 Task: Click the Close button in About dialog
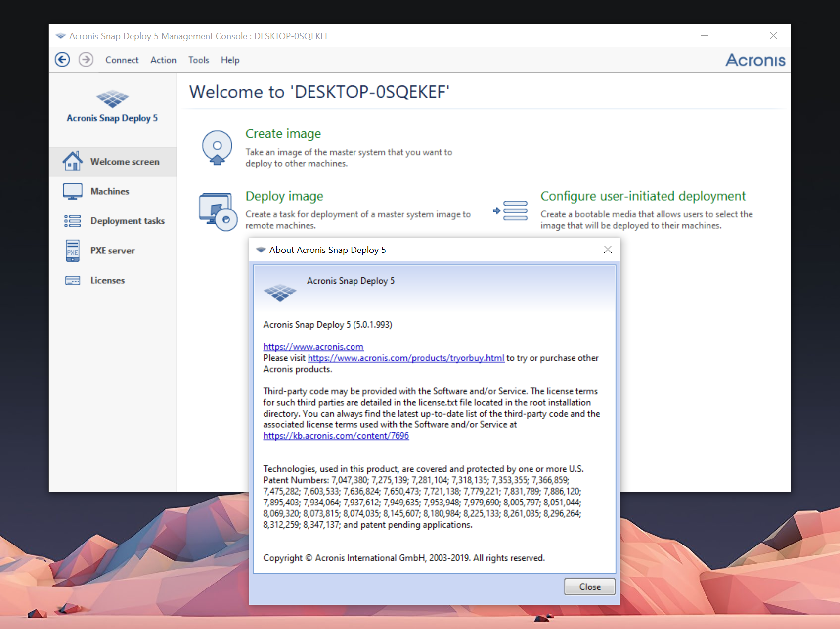590,587
